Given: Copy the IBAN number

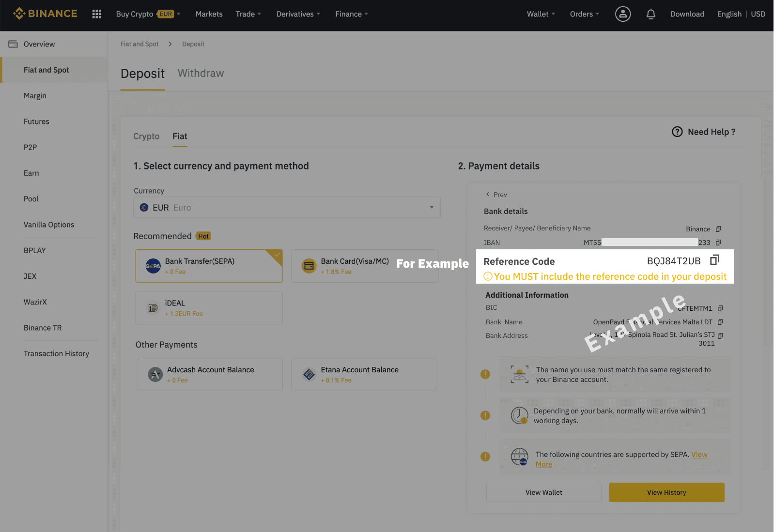Looking at the screenshot, I should pyautogui.click(x=718, y=243).
